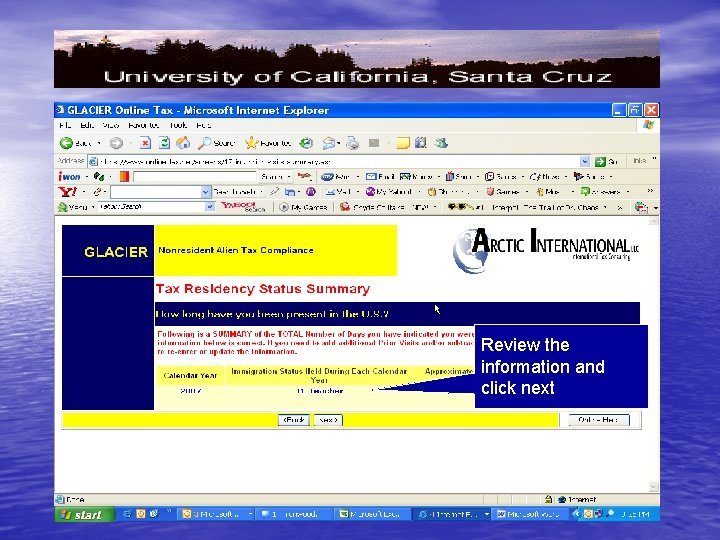
Task: Open the Favorites star toolbar button
Action: tap(268, 143)
